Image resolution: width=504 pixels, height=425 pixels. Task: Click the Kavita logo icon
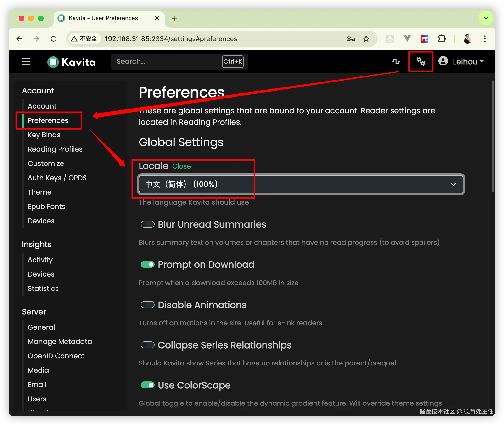(53, 62)
